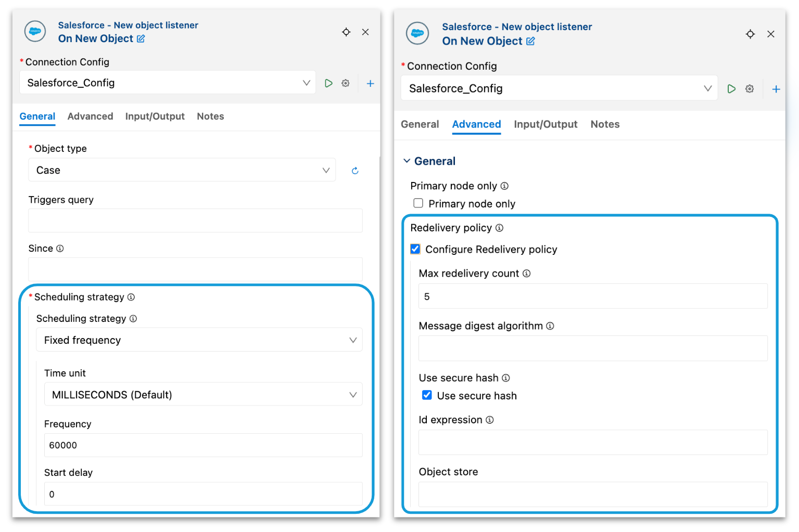The image size is (799, 532).
Task: Open connection settings gear in left panel
Action: 346,83
